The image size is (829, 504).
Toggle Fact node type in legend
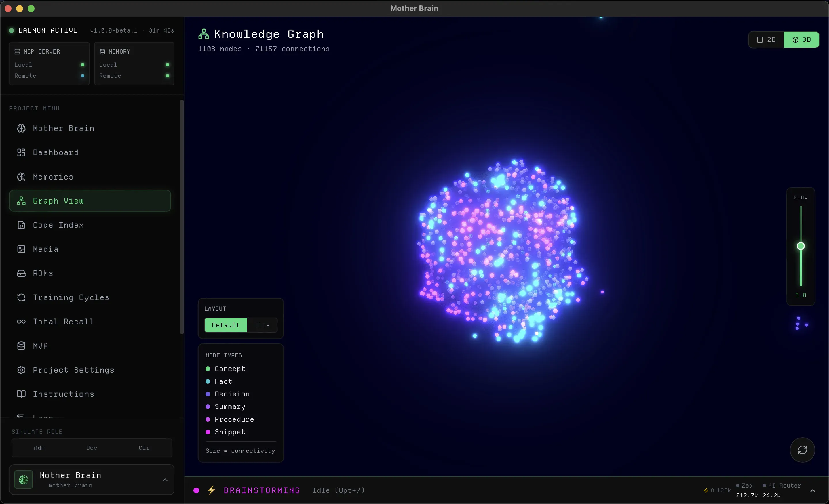(219, 381)
